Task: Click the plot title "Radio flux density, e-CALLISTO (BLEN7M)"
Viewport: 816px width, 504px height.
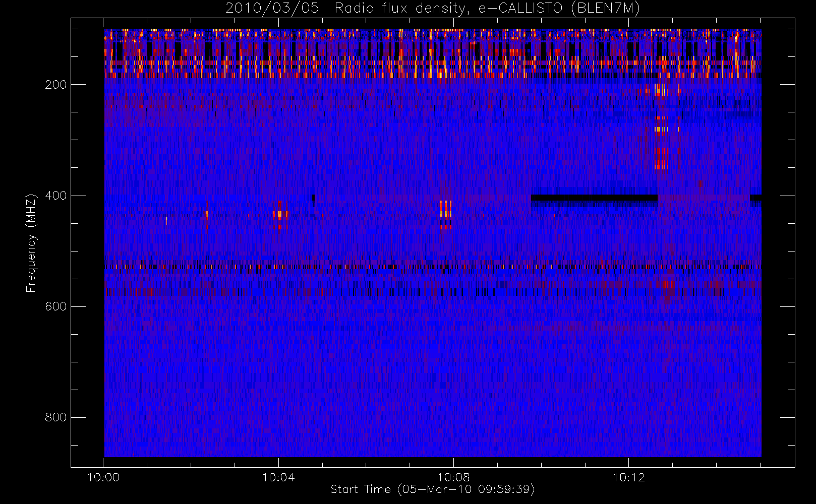Action: [x=487, y=9]
